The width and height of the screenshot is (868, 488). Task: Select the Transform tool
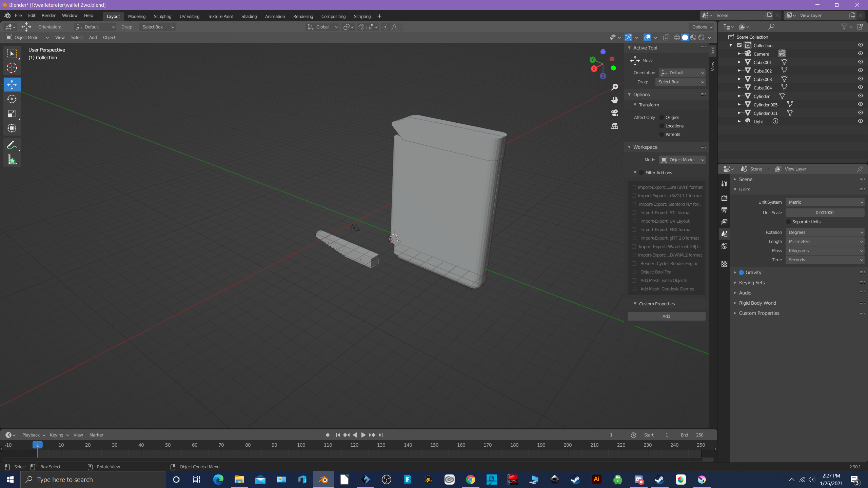click(12, 128)
